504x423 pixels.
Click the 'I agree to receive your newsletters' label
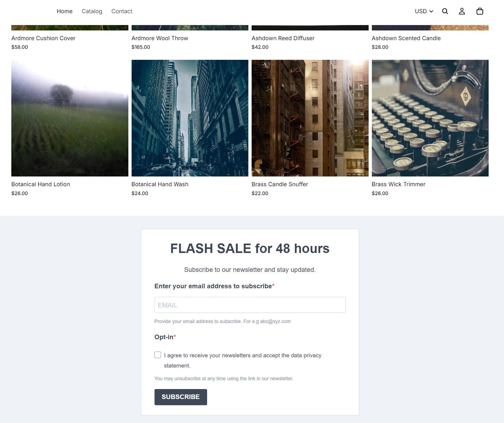pos(243,360)
